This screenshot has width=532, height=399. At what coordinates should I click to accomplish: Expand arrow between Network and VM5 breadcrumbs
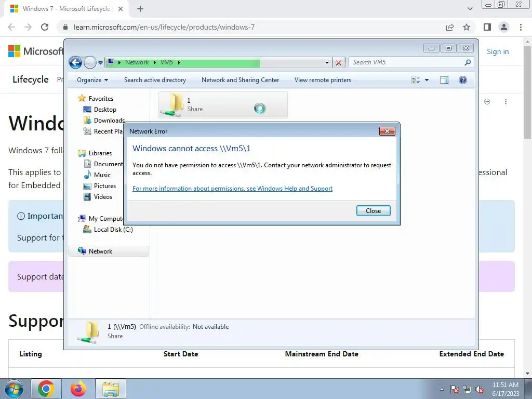coord(155,62)
